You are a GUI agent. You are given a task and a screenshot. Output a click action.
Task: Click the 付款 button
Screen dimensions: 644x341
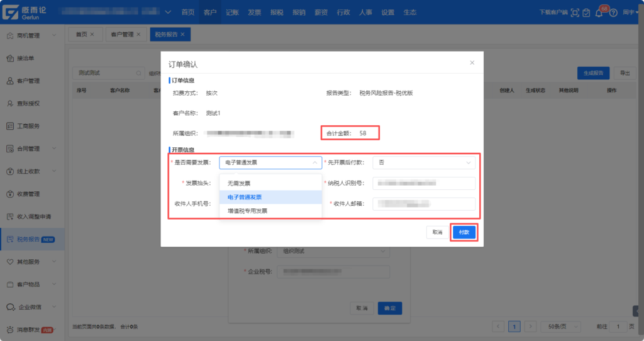point(464,232)
